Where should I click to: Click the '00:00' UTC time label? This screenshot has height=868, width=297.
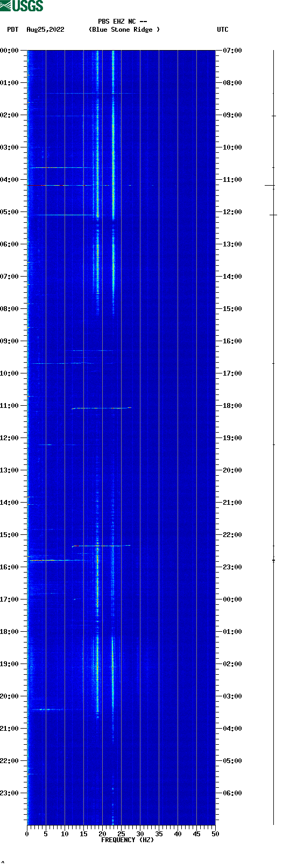pos(232,599)
